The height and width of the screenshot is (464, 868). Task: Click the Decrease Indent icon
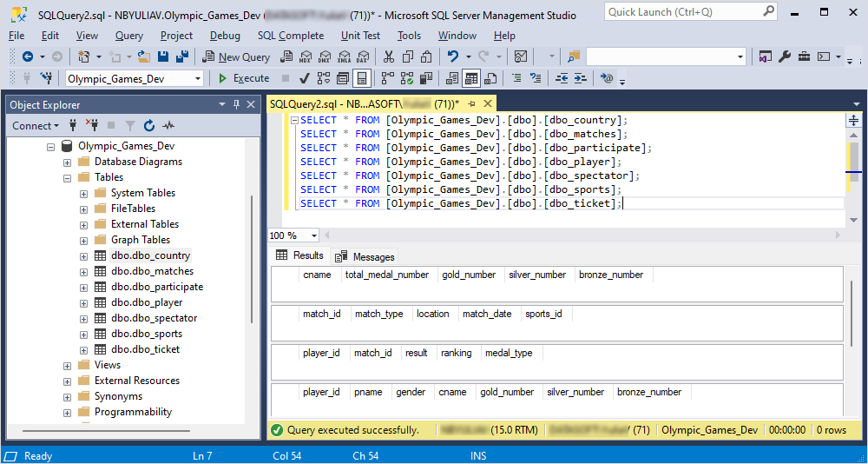562,78
